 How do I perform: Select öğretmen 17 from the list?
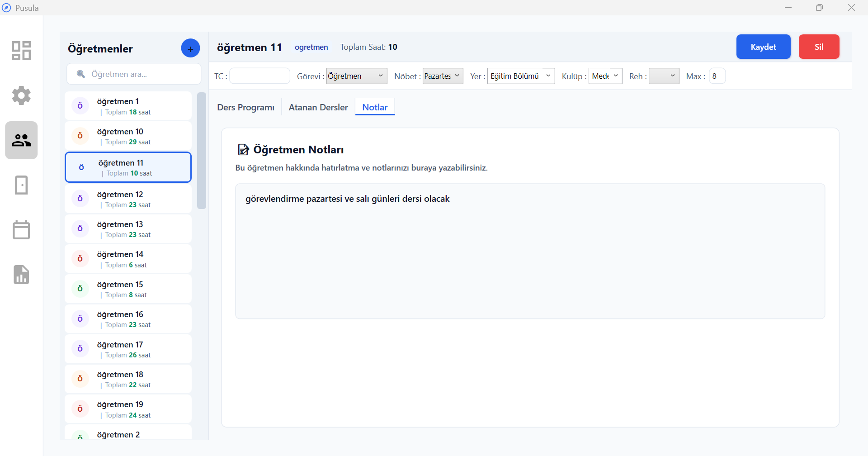tap(128, 349)
